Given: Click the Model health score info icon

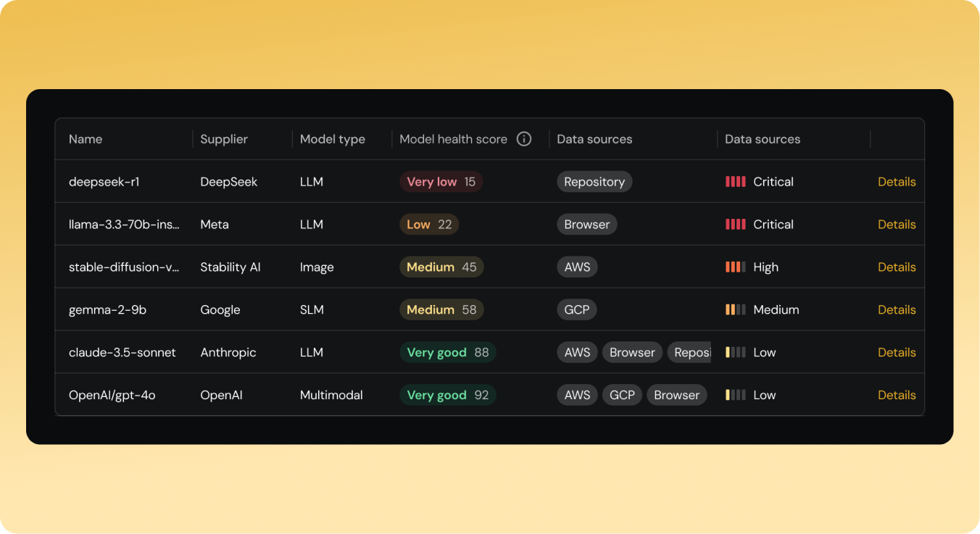Looking at the screenshot, I should coord(524,139).
